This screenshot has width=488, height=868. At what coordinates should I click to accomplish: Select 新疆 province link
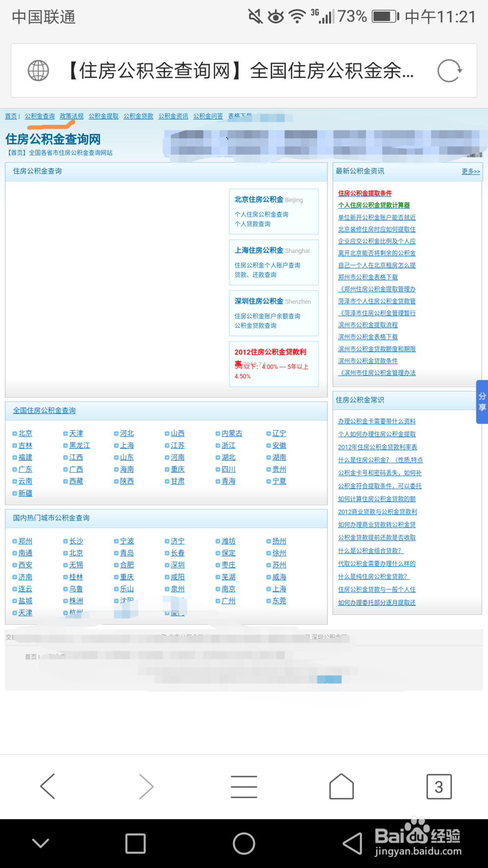pyautogui.click(x=25, y=493)
